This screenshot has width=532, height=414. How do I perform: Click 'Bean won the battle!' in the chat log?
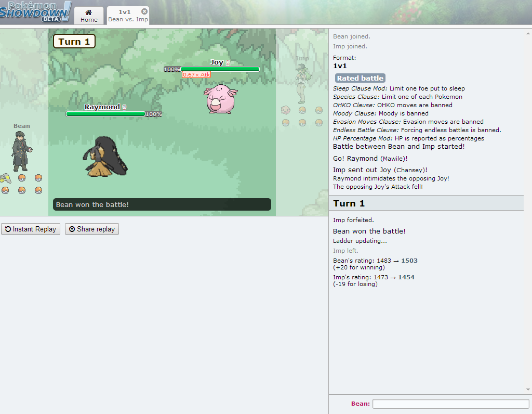(x=369, y=231)
